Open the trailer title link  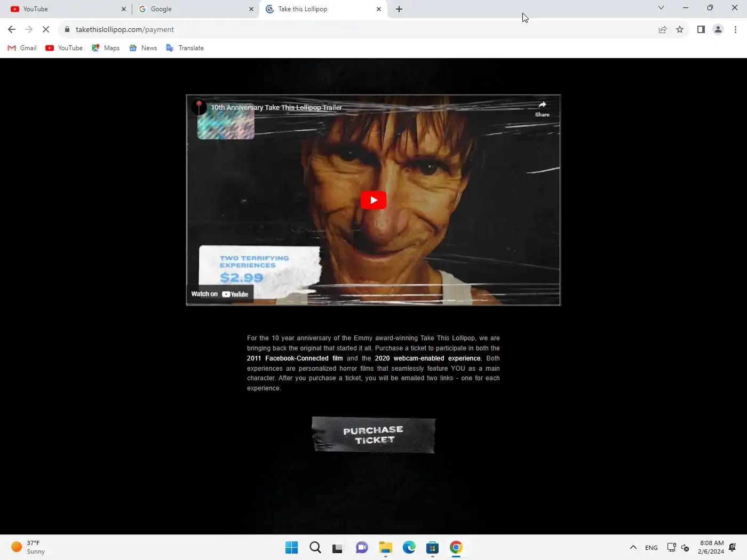coord(276,107)
